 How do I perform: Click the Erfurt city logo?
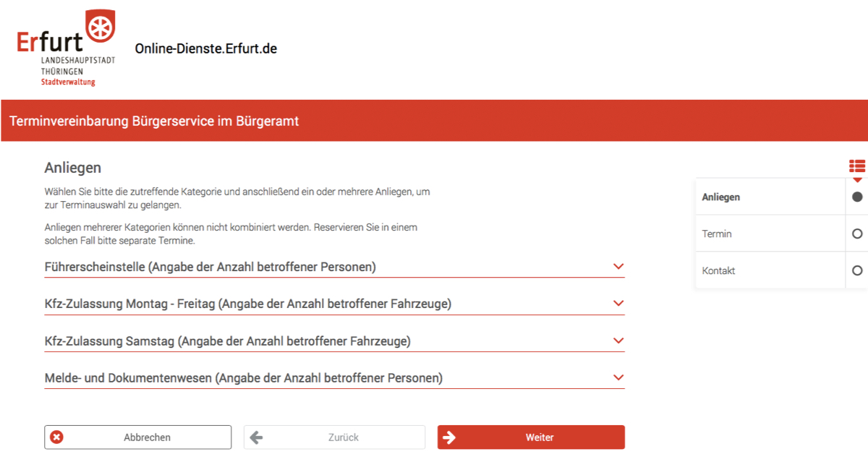pos(66,48)
